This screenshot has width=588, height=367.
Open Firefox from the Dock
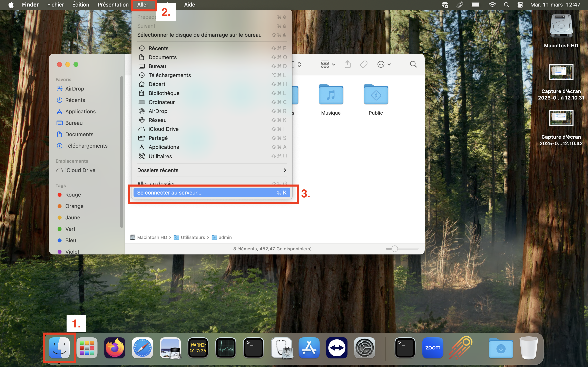tap(115, 348)
